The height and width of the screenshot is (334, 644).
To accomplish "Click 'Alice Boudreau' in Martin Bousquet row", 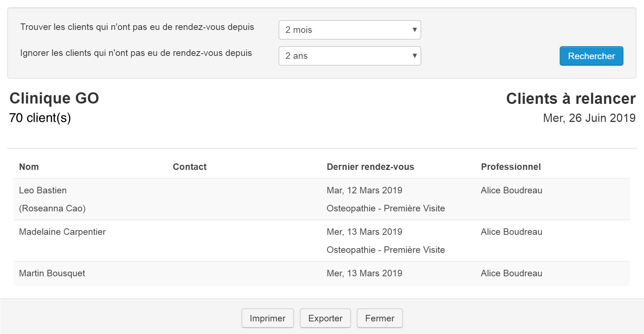I will tap(511, 273).
